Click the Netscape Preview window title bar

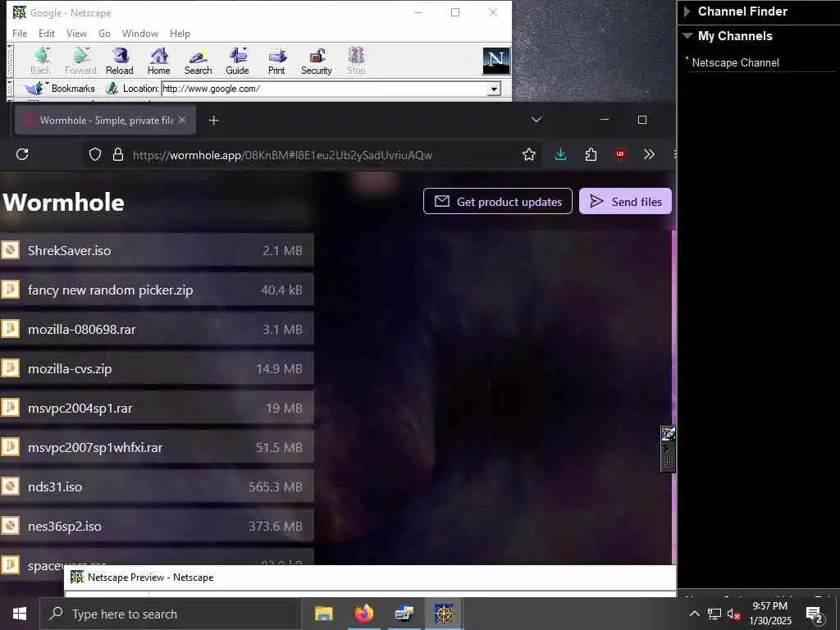370,577
